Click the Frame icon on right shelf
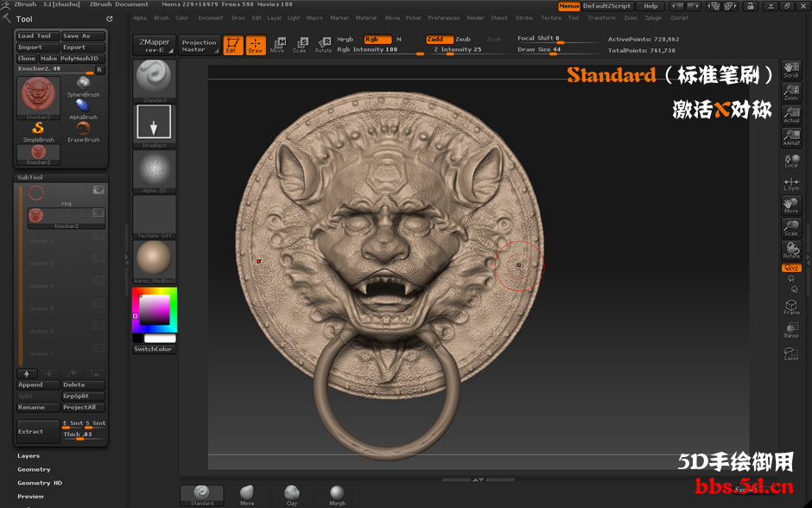This screenshot has width=812, height=508. (x=791, y=307)
